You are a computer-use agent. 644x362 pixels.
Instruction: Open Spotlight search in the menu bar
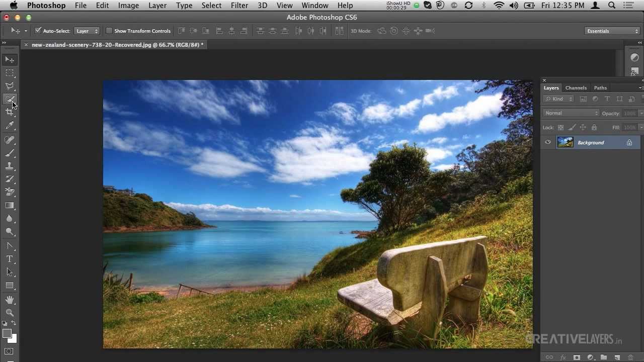612,6
